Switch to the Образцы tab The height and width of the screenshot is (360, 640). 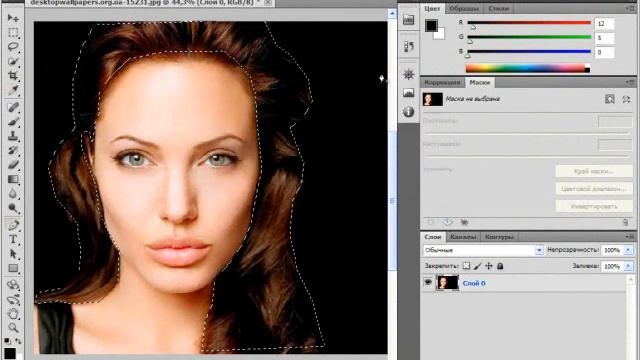[x=464, y=9]
